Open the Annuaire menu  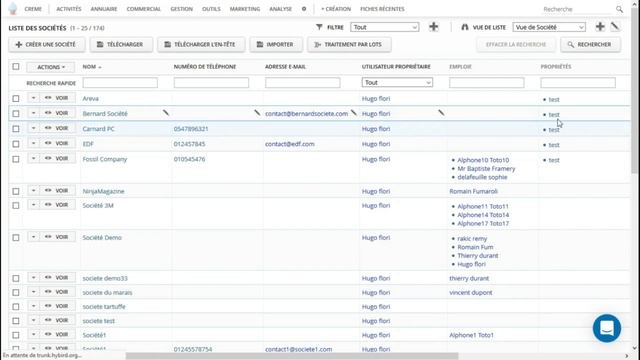[104, 9]
